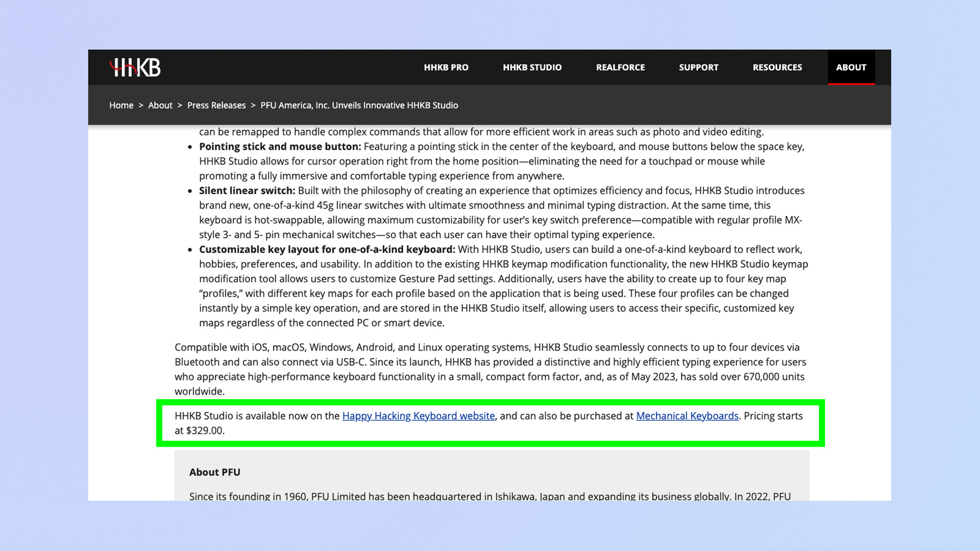
Task: Click the About breadcrumb link
Action: pyautogui.click(x=160, y=105)
